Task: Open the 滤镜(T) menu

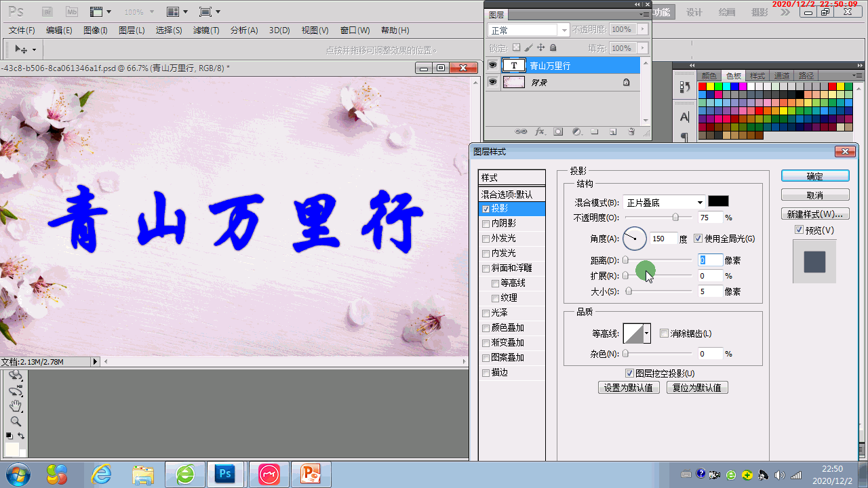Action: tap(206, 30)
